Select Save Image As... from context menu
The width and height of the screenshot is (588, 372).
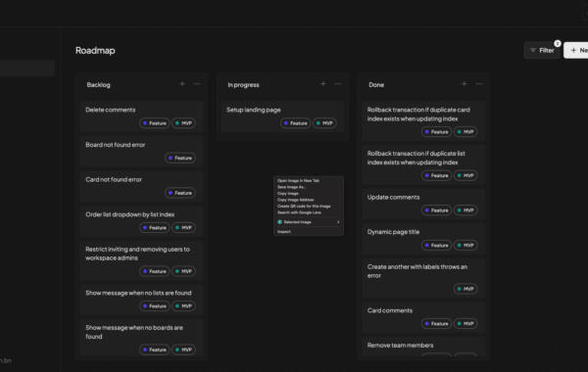(x=292, y=187)
